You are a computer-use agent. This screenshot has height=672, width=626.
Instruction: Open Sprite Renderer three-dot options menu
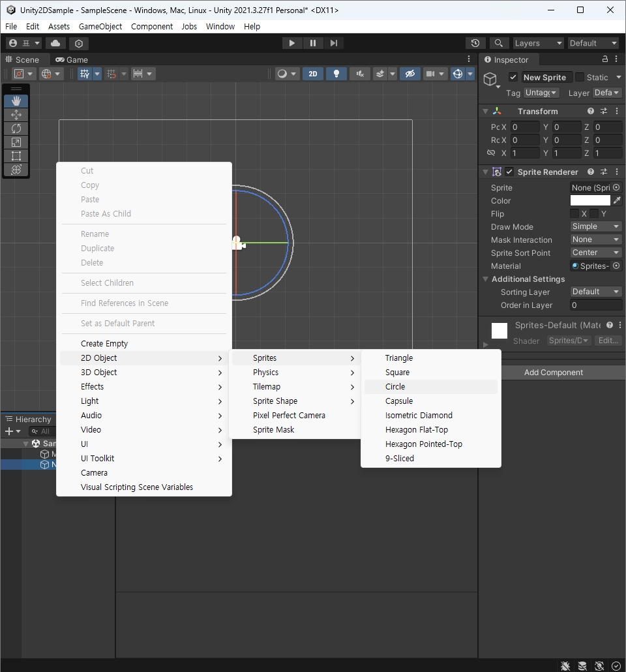tap(617, 172)
